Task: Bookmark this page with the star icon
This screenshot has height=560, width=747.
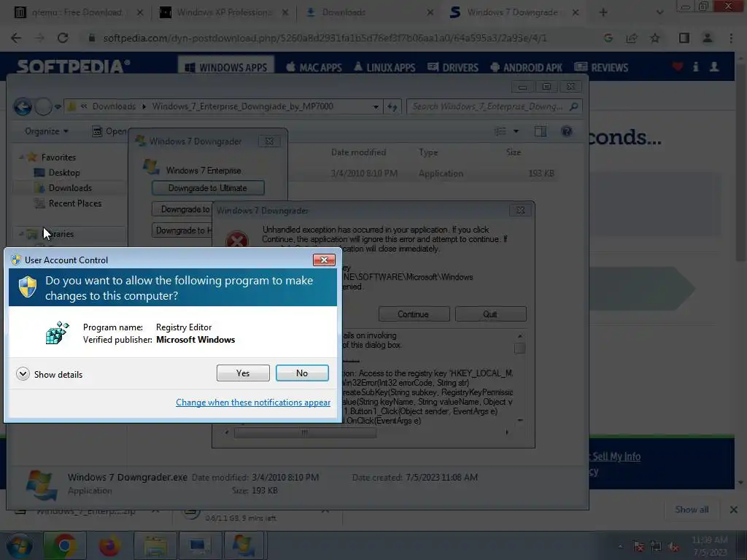Action: tap(655, 38)
